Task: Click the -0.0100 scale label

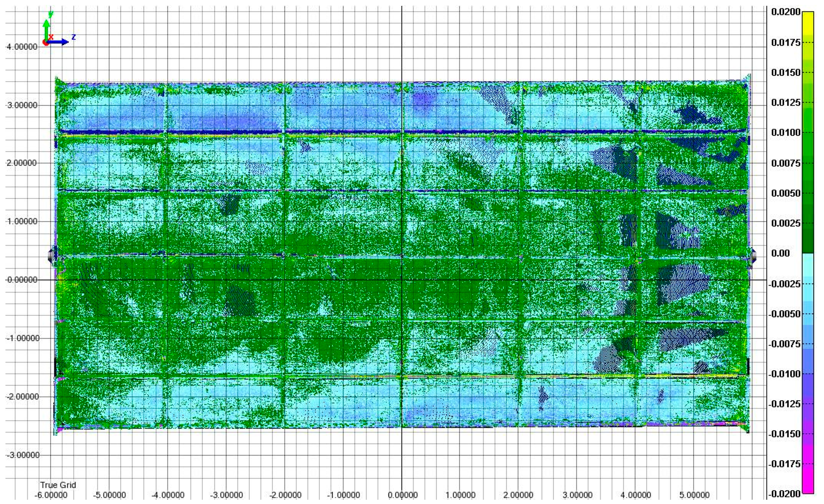Action: coord(784,374)
